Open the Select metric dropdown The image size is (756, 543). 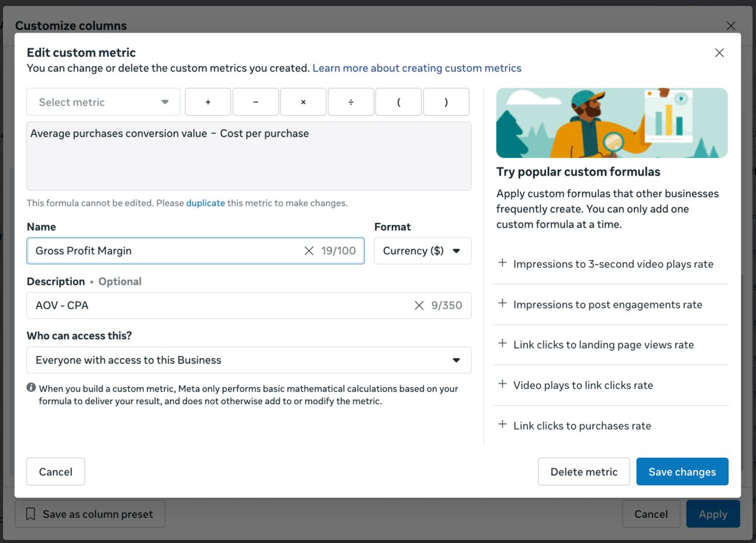click(103, 102)
